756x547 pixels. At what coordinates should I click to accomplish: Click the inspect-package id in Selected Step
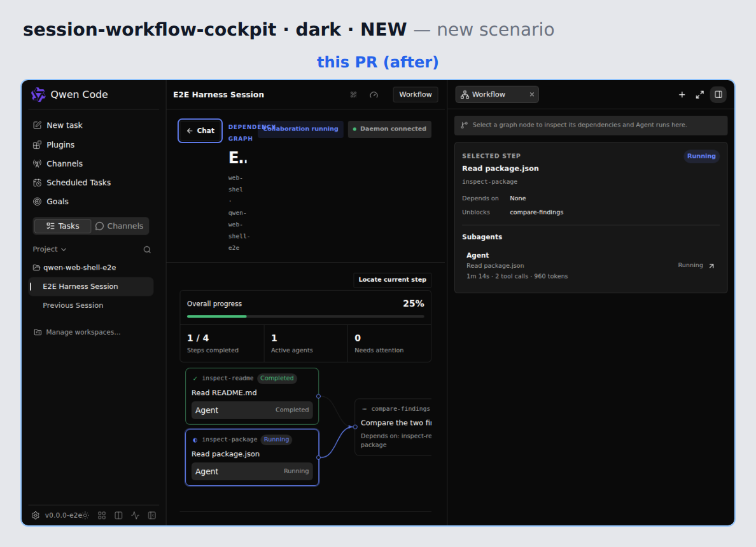coord(490,182)
